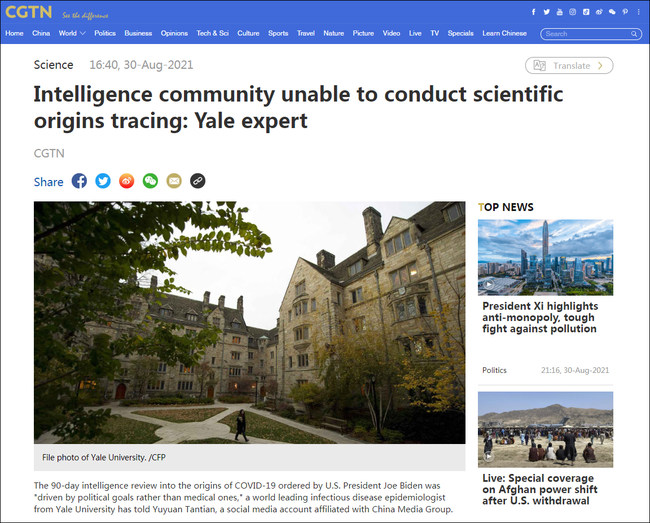Open President Xi anti-monopoly headline
Screen dimensions: 650x523
pos(540,317)
